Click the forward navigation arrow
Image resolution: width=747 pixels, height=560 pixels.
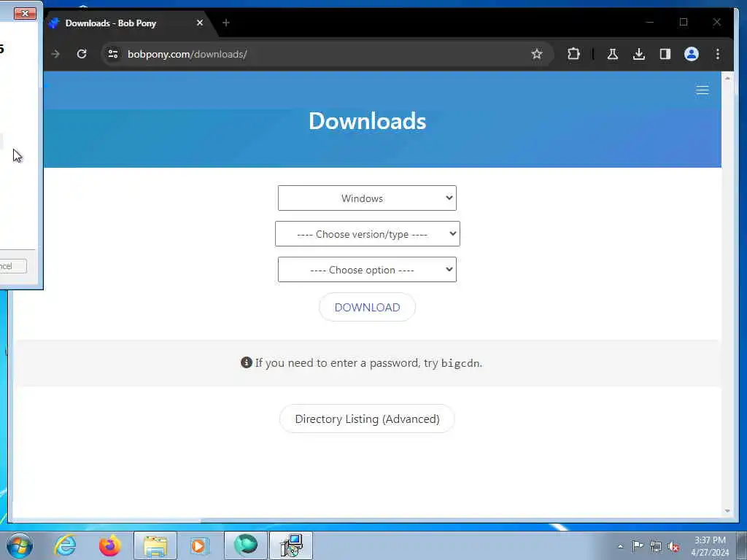[55, 54]
